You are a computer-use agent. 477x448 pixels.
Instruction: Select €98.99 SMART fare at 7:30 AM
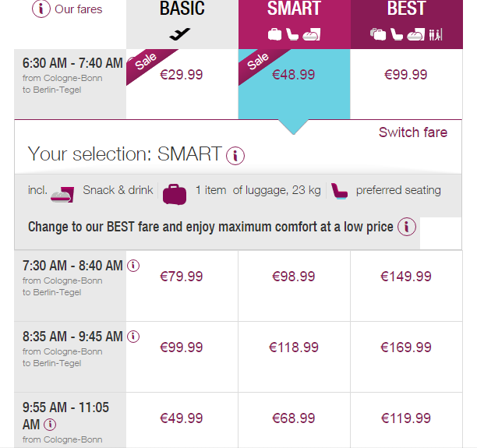(294, 277)
